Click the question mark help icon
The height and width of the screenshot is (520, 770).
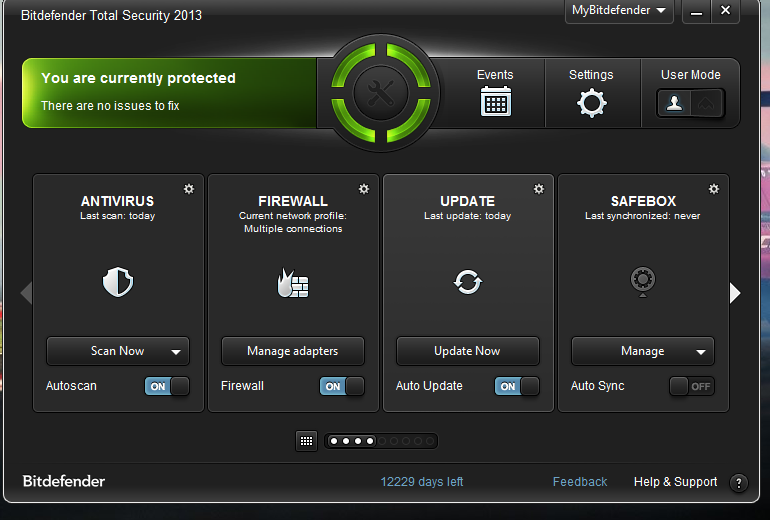[739, 483]
